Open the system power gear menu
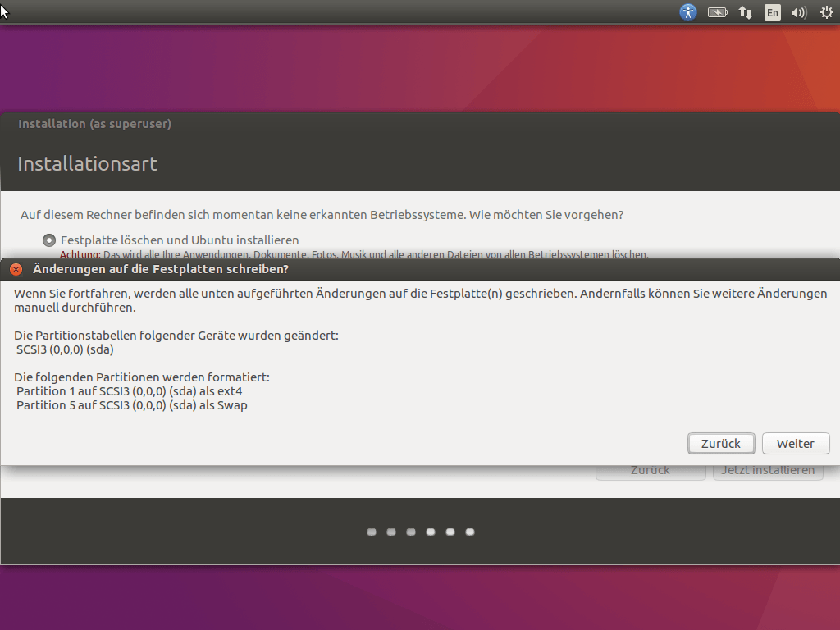The height and width of the screenshot is (630, 840). (827, 11)
